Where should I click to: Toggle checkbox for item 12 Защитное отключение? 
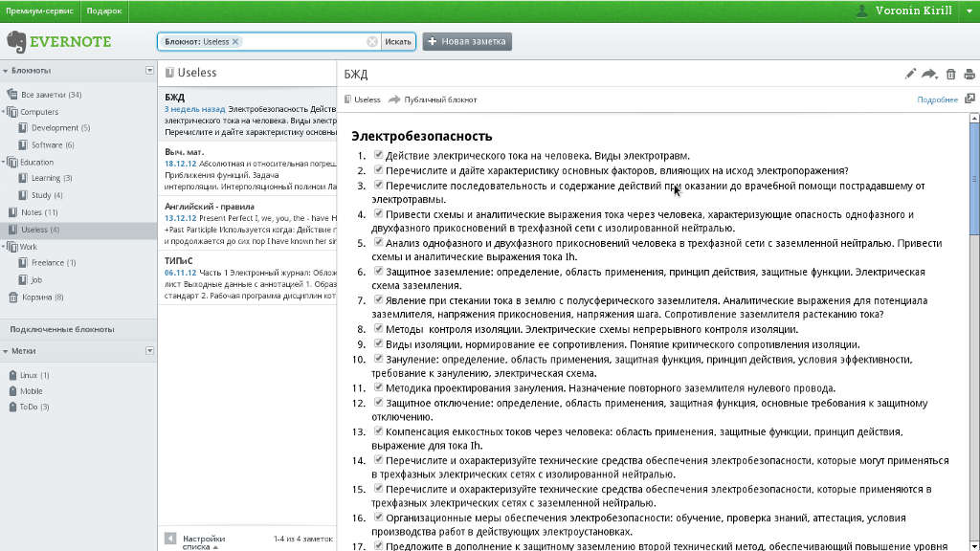pyautogui.click(x=378, y=402)
